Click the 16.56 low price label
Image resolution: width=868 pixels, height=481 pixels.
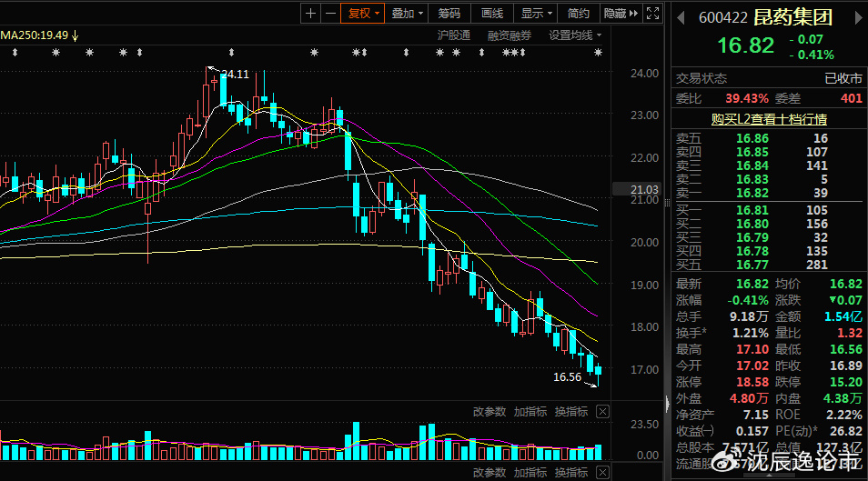coord(568,377)
